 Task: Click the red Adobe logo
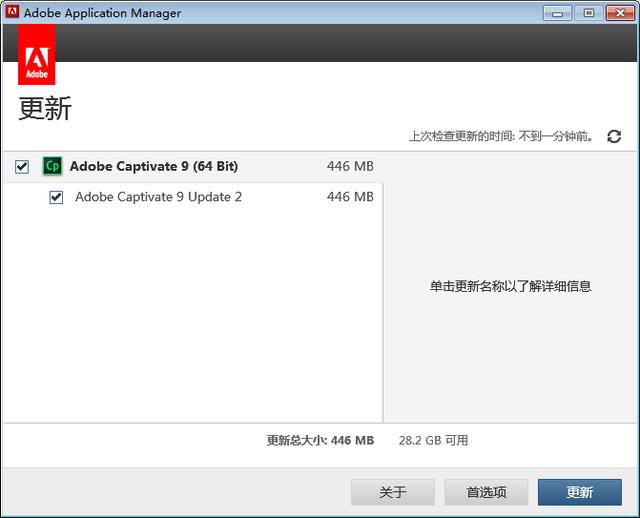pos(37,56)
